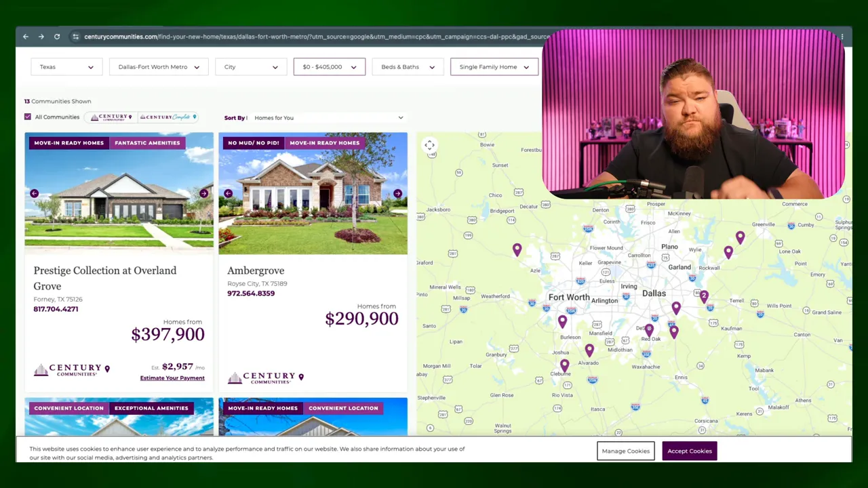Click map pin near Greenville
Image resolution: width=868 pixels, height=488 pixels.
click(740, 237)
